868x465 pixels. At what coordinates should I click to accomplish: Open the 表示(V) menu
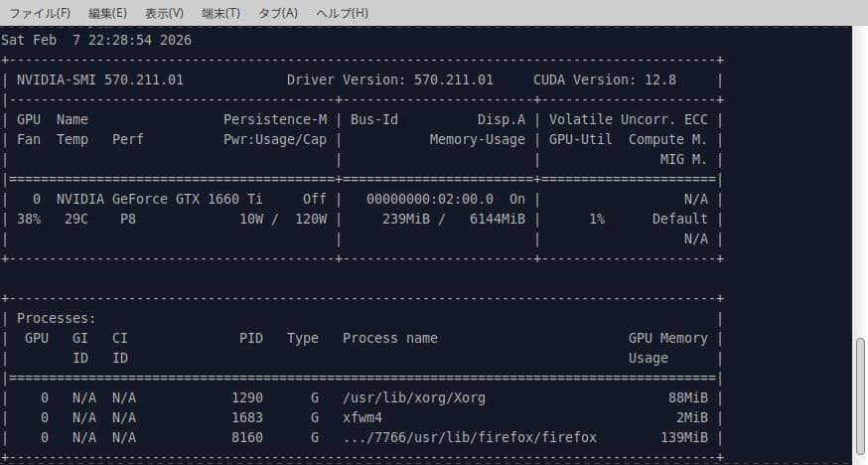(165, 13)
